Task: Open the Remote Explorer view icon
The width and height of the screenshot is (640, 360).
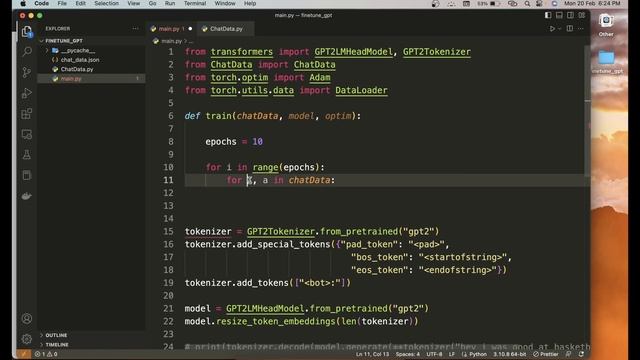Action: coord(27,134)
